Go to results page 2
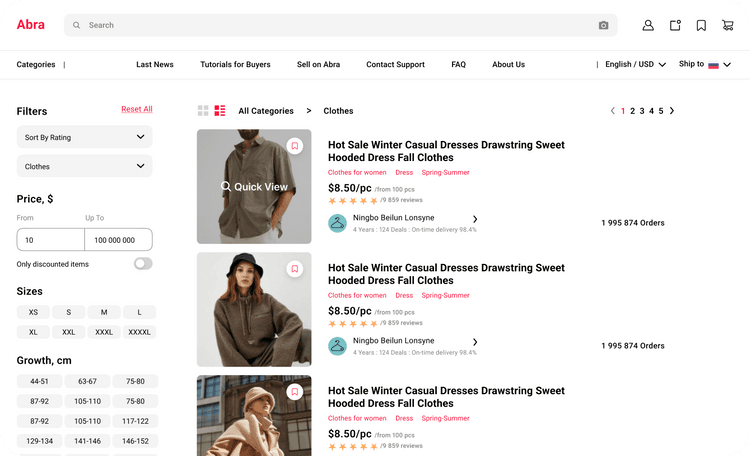The width and height of the screenshot is (750, 456). pyautogui.click(x=632, y=111)
